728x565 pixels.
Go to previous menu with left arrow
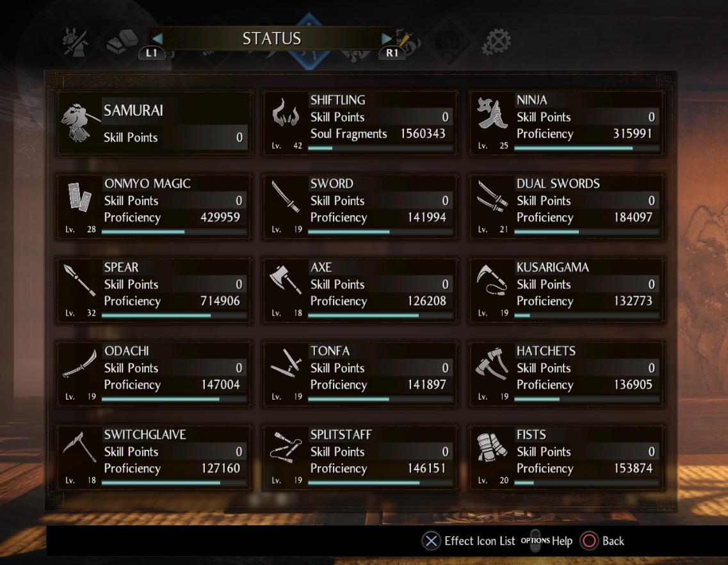point(158,38)
